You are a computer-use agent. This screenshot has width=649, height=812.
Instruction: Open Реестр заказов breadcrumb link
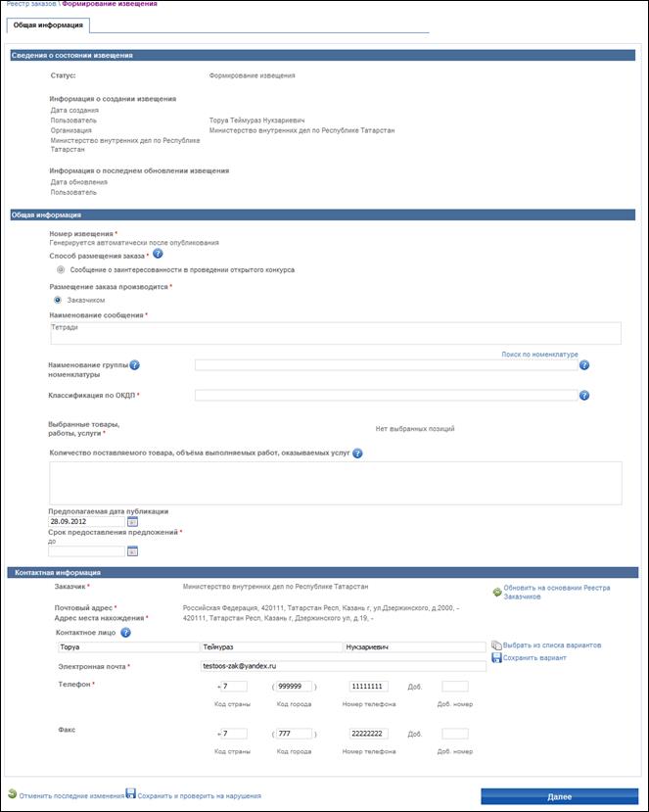tap(31, 4)
